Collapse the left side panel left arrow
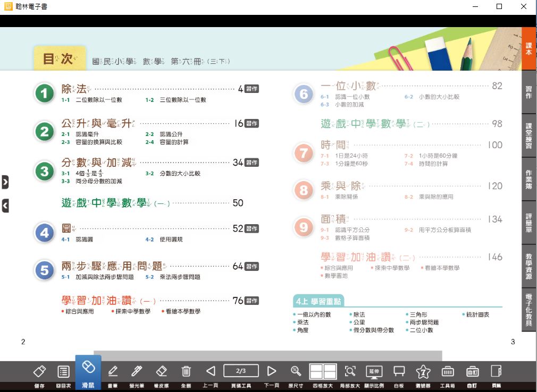This screenshot has width=537, height=392. [5, 205]
